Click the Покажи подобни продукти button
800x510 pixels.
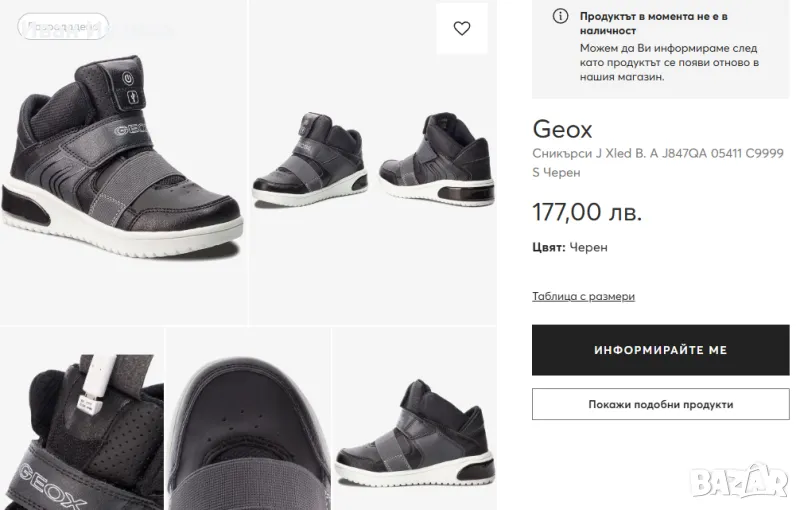(661, 404)
